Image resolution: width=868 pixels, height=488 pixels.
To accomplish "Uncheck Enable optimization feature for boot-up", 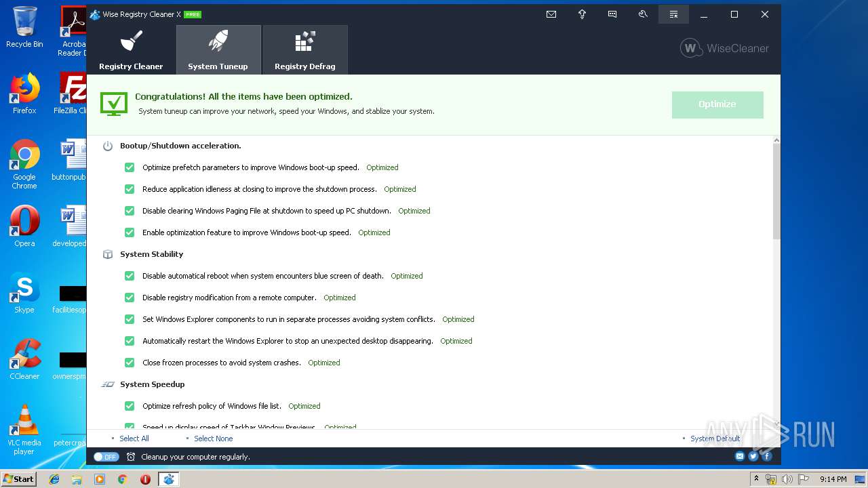I will [130, 232].
